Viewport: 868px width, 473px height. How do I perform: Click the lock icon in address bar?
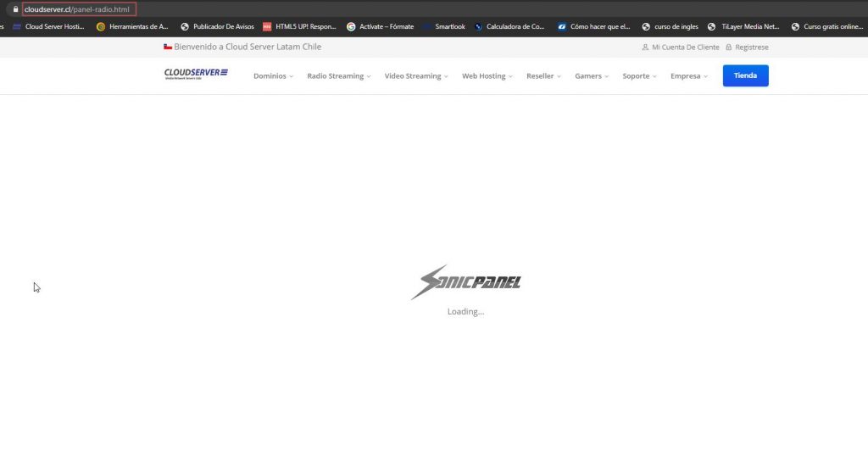(x=15, y=8)
